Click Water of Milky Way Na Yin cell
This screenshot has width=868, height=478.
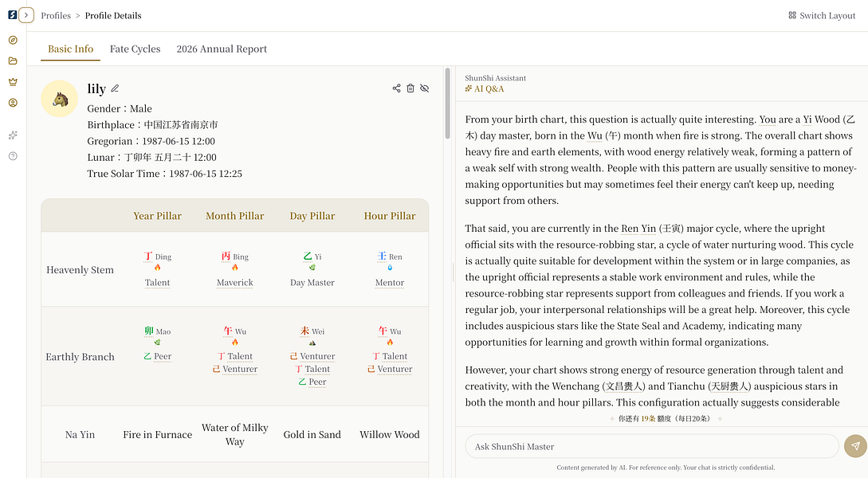(x=234, y=435)
